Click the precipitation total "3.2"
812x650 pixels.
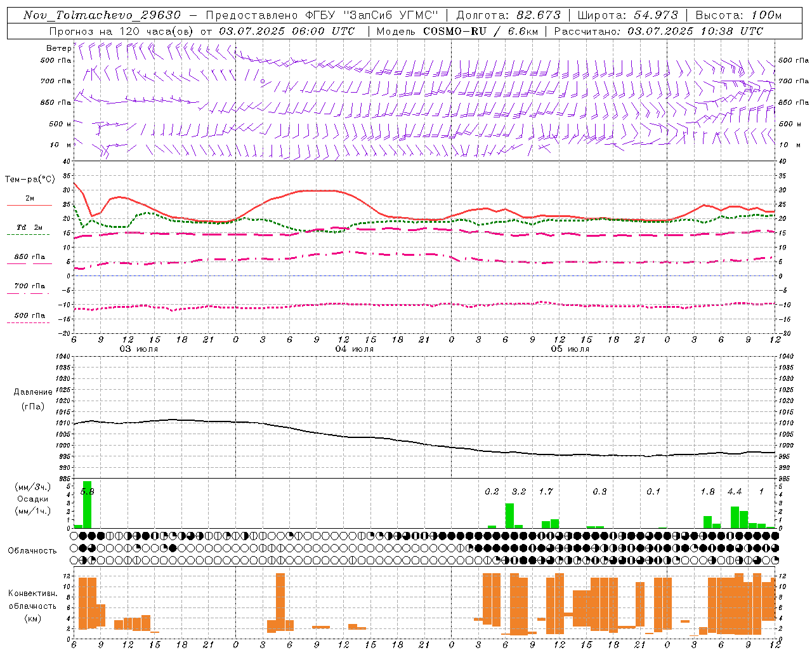[x=519, y=491]
